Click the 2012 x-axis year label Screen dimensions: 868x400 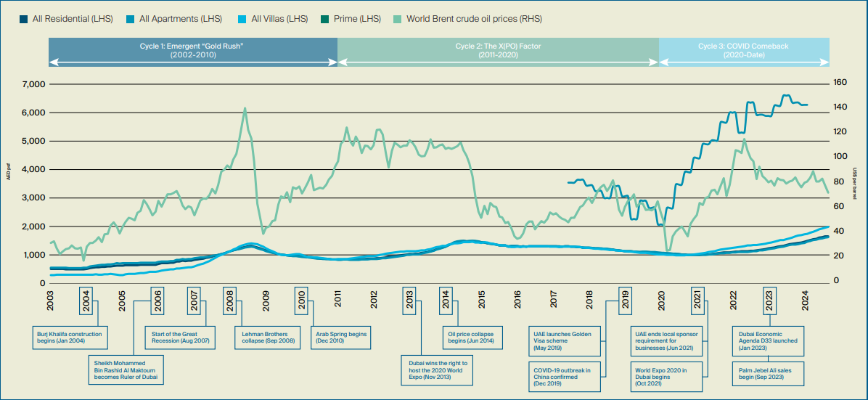(374, 301)
